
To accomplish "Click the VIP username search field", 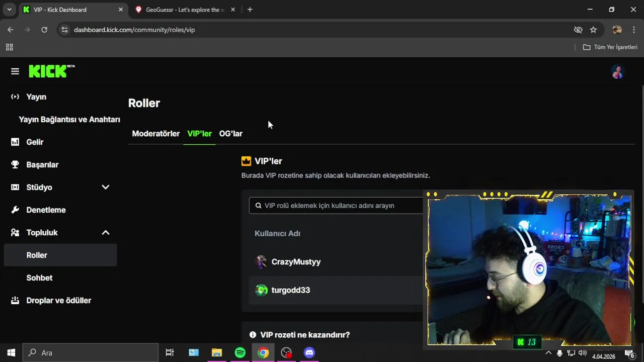I will (x=336, y=205).
